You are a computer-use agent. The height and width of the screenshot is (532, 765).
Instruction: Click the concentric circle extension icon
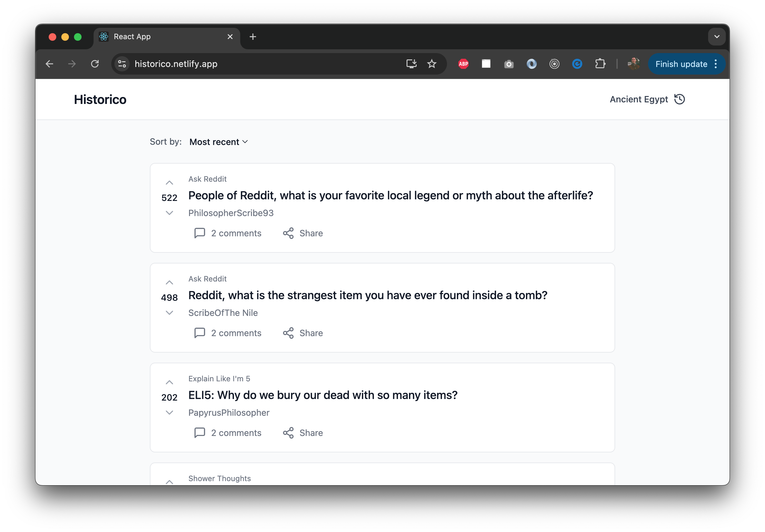click(x=554, y=64)
